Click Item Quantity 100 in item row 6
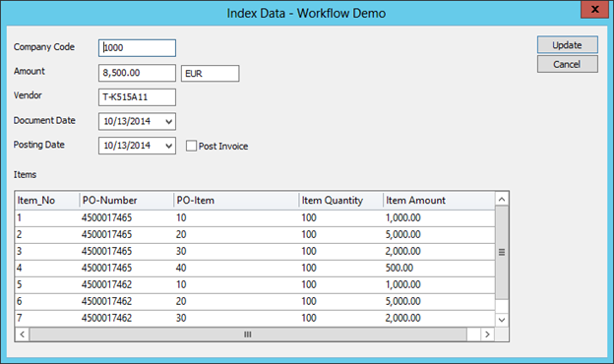 pyautogui.click(x=309, y=301)
